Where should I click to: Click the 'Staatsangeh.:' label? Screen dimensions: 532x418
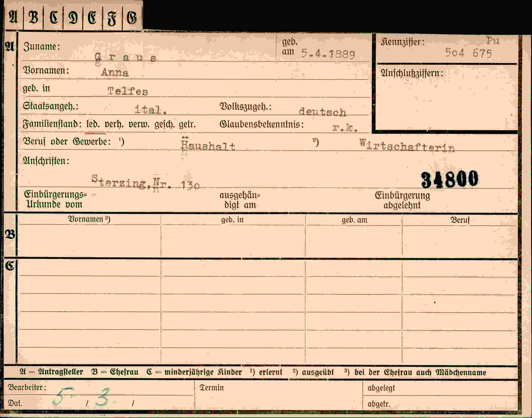point(51,107)
